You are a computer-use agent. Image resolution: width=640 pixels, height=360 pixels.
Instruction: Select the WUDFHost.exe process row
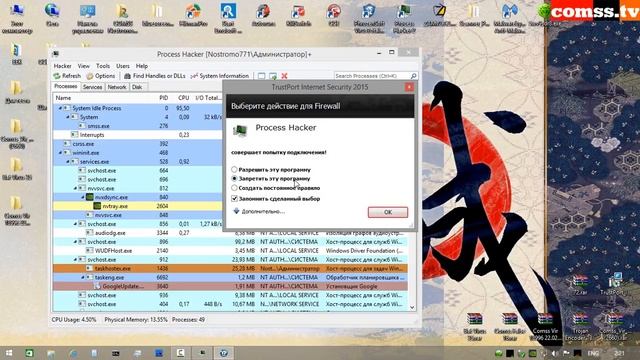pyautogui.click(x=230, y=251)
